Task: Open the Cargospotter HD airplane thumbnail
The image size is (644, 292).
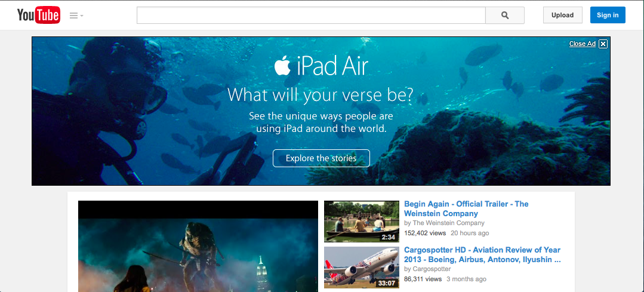Action: click(362, 268)
